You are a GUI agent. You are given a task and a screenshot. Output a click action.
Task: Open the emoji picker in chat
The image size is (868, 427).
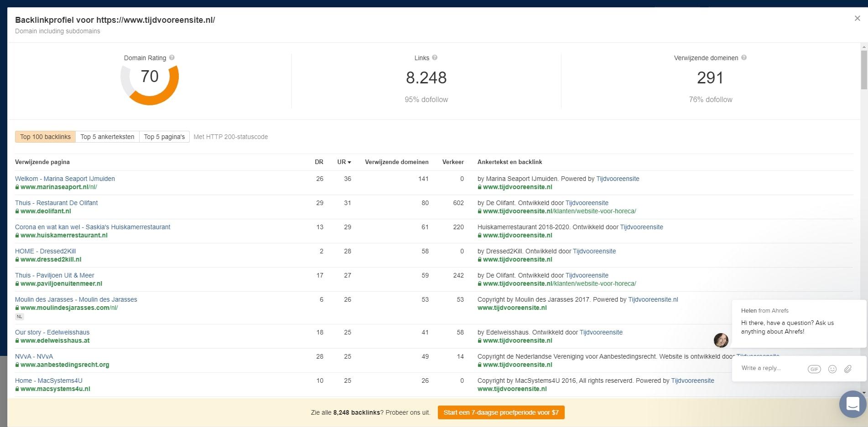[832, 369]
